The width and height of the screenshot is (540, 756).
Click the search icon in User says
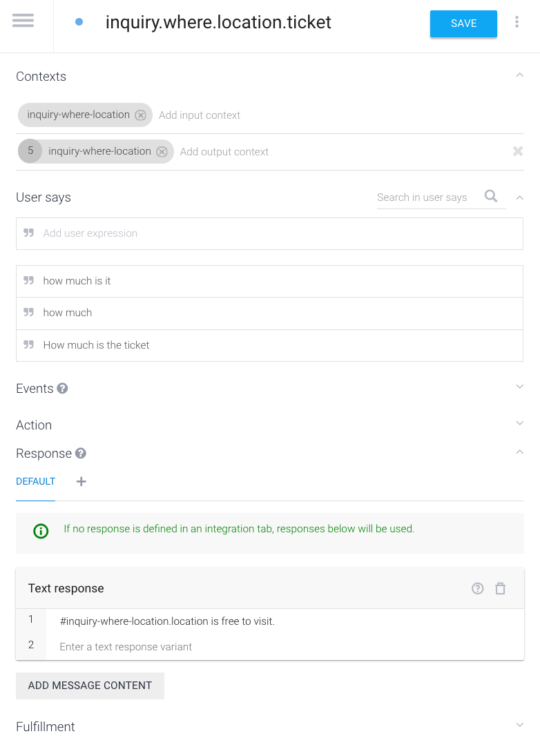491,197
